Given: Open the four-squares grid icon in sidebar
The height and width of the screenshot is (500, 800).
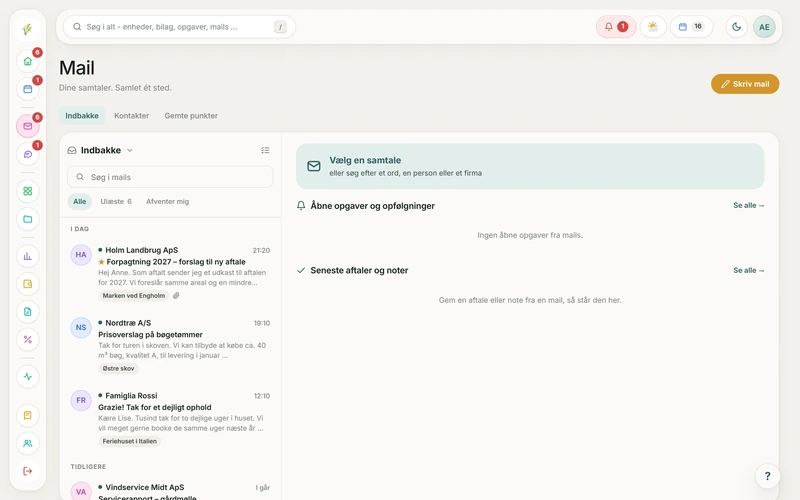Looking at the screenshot, I should (28, 191).
